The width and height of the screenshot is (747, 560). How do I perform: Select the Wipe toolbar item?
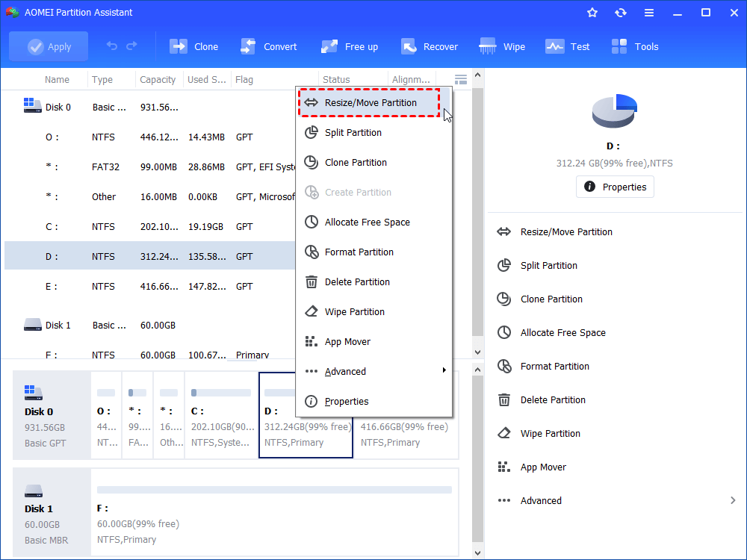point(502,46)
